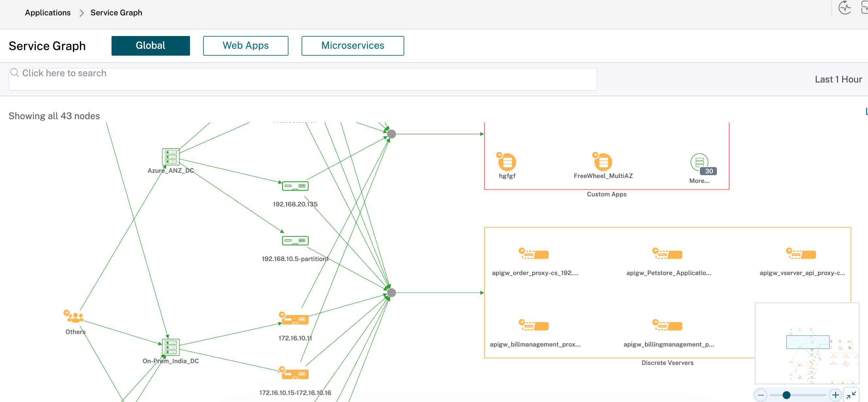Screen dimensions: 868x402
Task: Click the 192.168.20.135 label
Action: [295, 204]
